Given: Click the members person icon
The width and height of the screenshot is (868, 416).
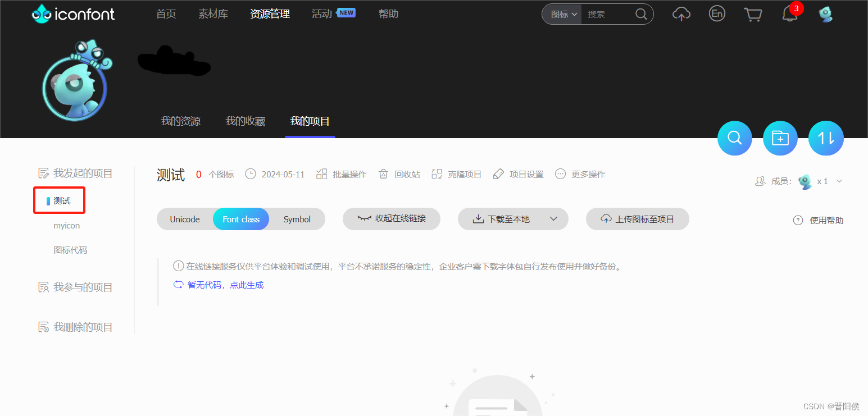Looking at the screenshot, I should pos(761,181).
